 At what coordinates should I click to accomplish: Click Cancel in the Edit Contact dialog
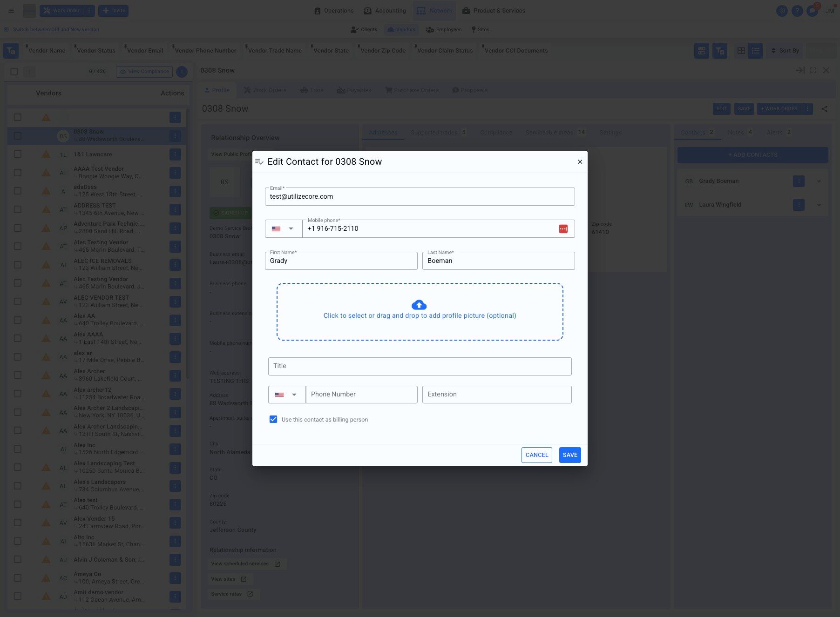coord(536,455)
